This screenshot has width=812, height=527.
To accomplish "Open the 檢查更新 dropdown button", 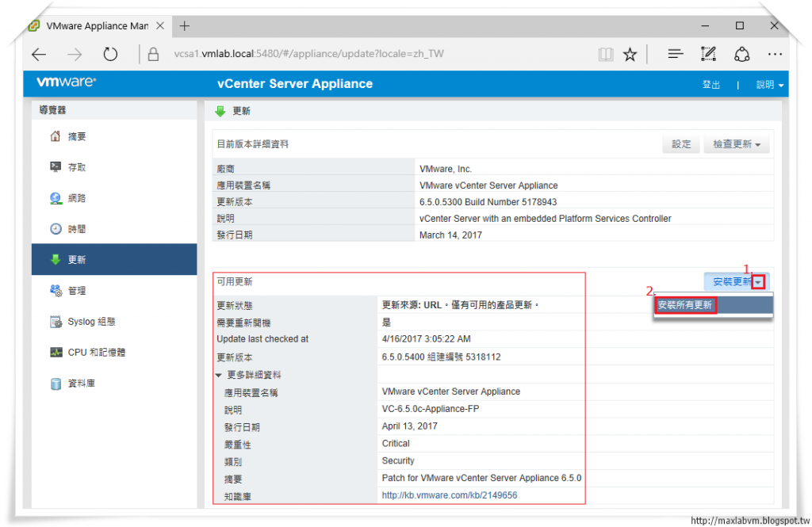I will (x=737, y=144).
